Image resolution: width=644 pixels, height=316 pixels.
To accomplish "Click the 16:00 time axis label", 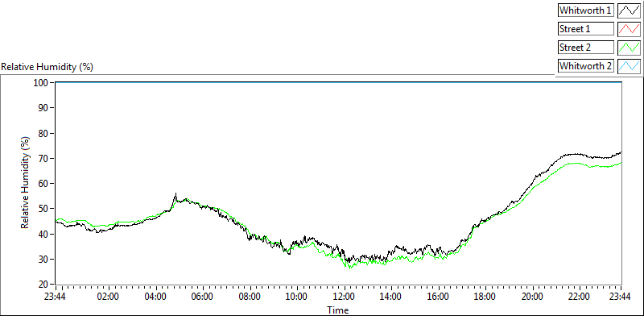I will [x=438, y=297].
